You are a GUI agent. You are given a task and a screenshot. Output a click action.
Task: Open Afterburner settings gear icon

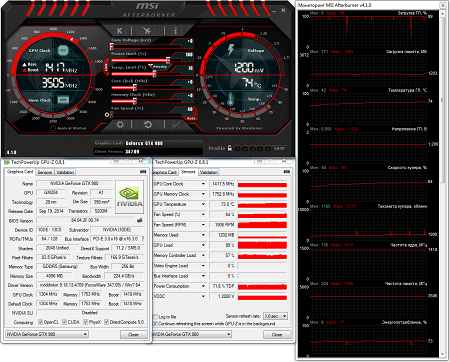(x=120, y=125)
